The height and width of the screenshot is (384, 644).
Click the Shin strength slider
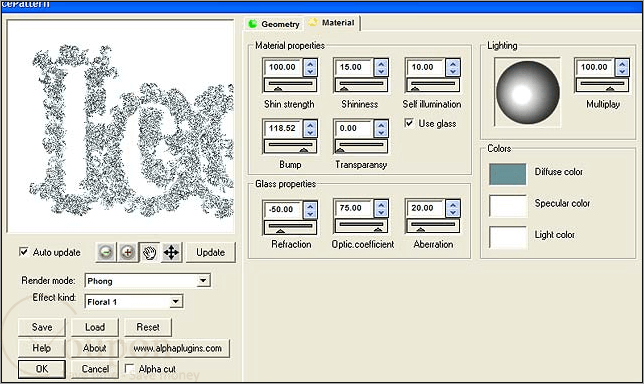(x=290, y=85)
